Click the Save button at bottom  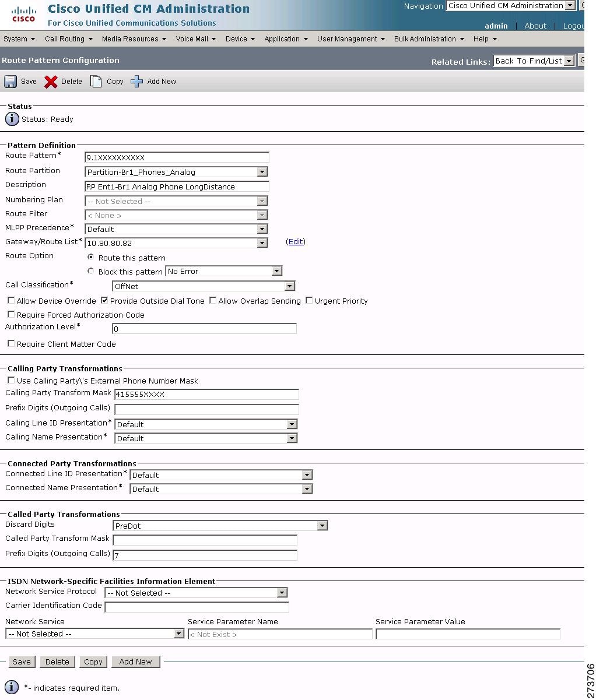pyautogui.click(x=22, y=662)
